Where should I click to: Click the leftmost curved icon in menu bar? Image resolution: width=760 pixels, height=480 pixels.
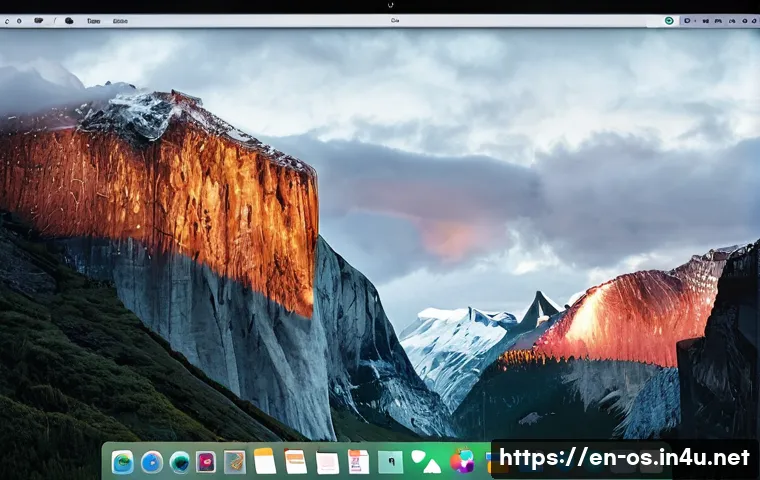[7, 21]
